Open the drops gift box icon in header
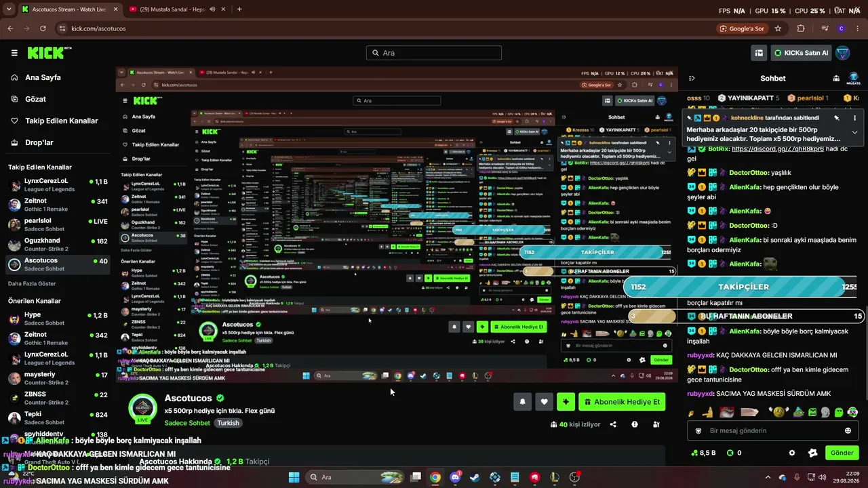868x488 pixels. click(759, 53)
